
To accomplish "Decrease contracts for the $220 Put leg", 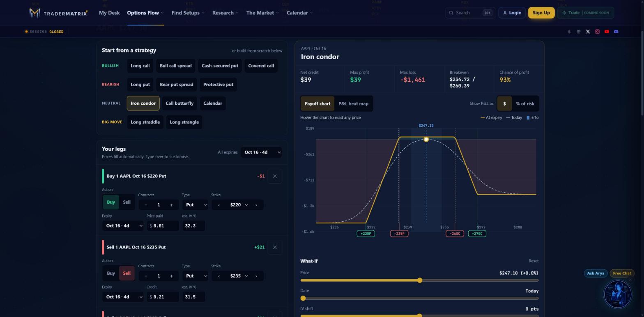I will click(146, 205).
